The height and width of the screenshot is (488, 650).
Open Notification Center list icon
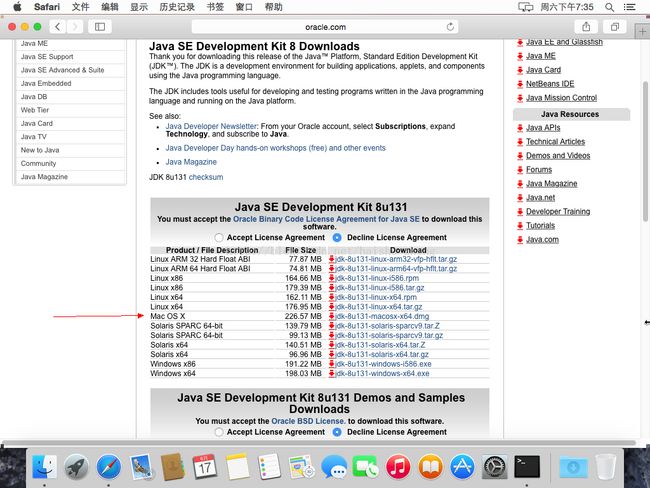tap(630, 7)
